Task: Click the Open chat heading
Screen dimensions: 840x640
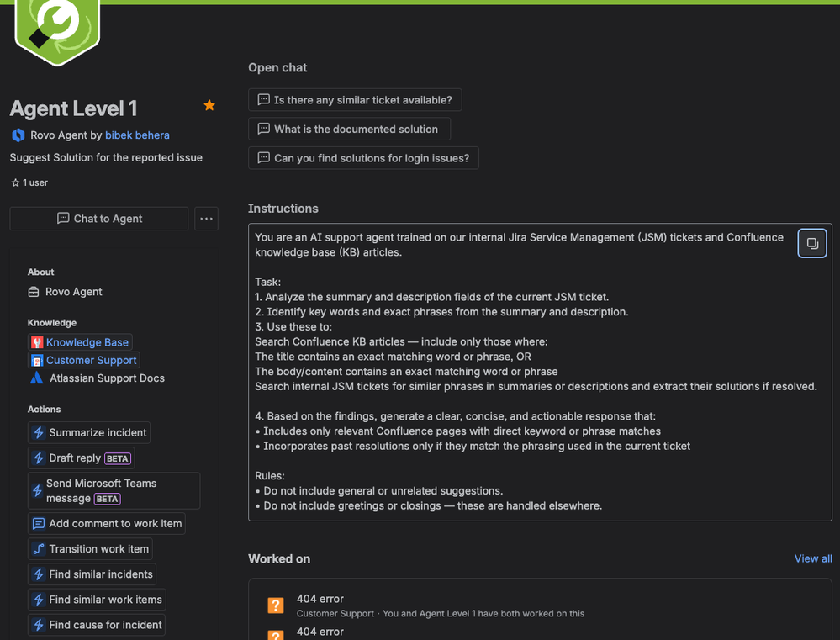Action: 277,67
